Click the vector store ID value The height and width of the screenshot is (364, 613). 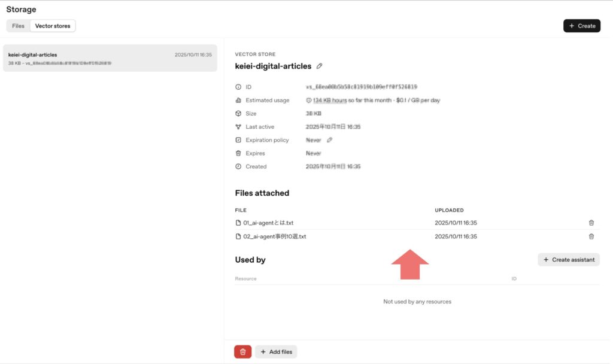coord(361,87)
